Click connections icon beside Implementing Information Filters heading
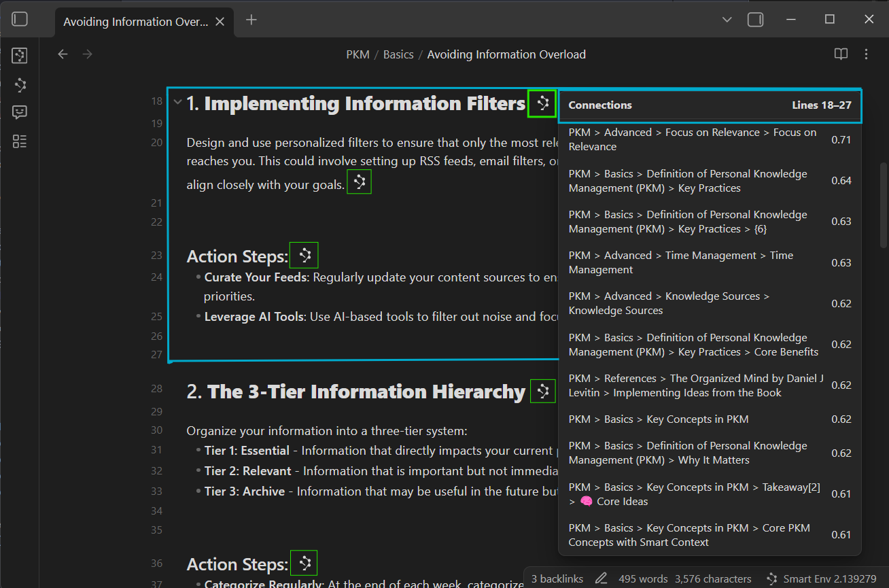 [x=542, y=103]
